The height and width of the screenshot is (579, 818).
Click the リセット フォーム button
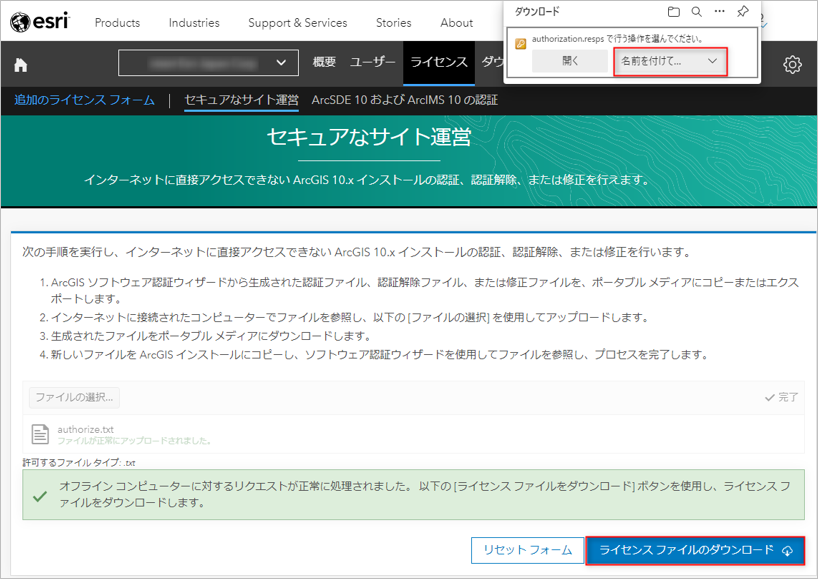pyautogui.click(x=527, y=550)
